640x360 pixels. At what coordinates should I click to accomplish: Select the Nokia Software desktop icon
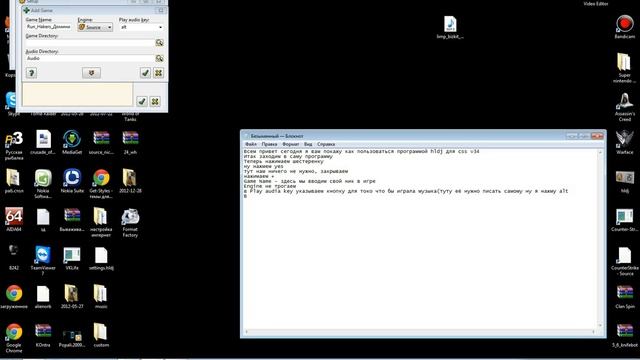click(x=43, y=184)
